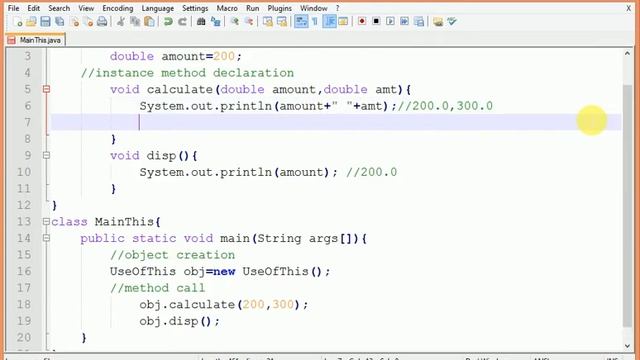Viewport: 640px width, 360px height.
Task: Save the current recorded macro icon
Action: pos(419,21)
